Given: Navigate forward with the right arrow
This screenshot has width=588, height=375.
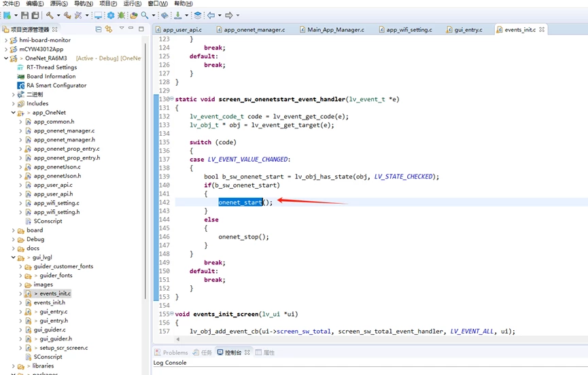Looking at the screenshot, I should [x=229, y=16].
